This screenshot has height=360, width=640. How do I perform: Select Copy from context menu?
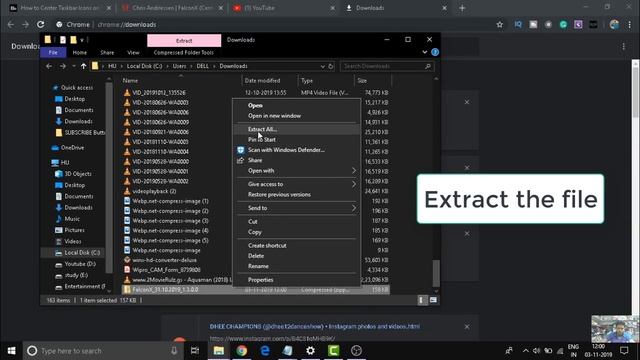coord(254,232)
